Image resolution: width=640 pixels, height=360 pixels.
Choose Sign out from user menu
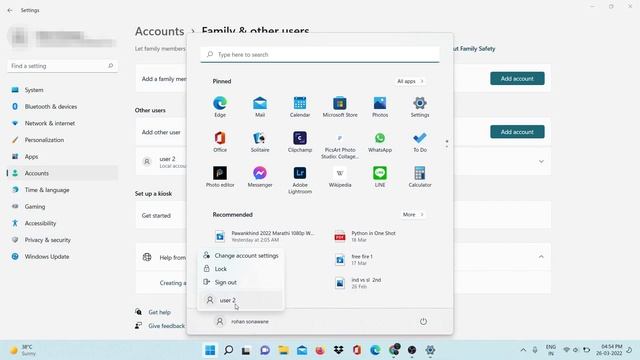coord(241,282)
